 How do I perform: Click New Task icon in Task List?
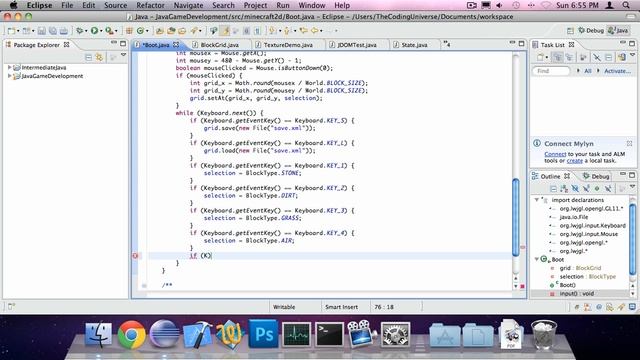[540, 58]
